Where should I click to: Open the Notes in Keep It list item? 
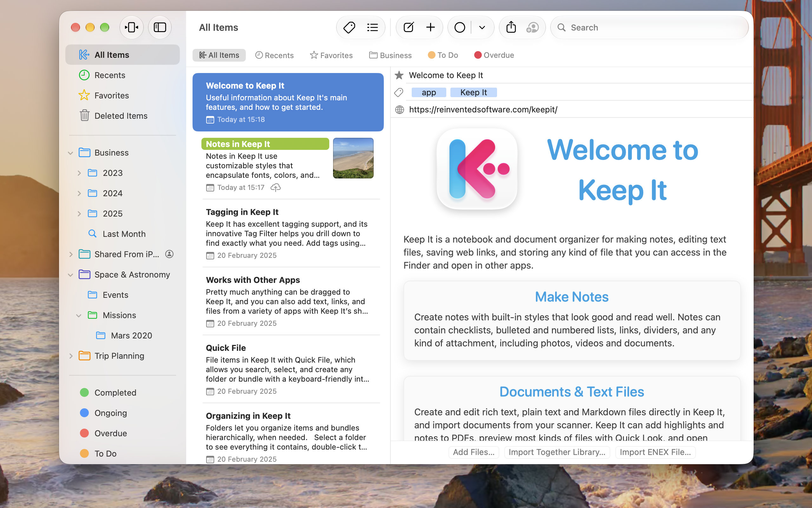[x=288, y=165]
